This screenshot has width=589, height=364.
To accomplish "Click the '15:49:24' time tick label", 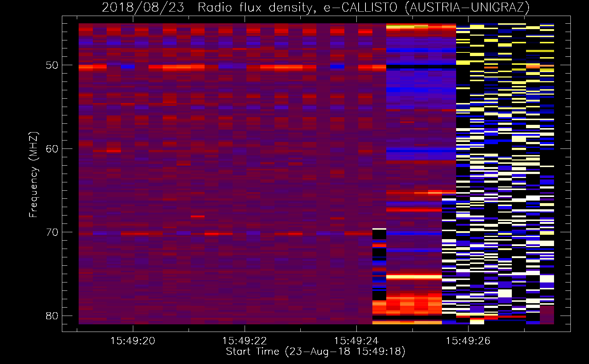I will pos(356,341).
